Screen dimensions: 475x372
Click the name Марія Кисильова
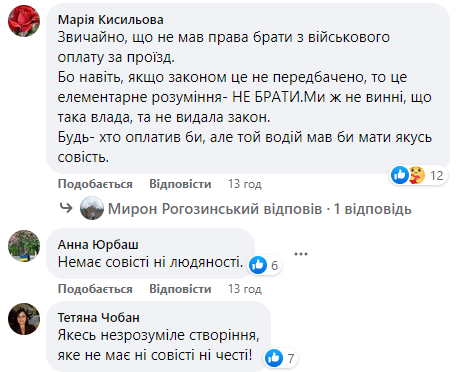[111, 20]
